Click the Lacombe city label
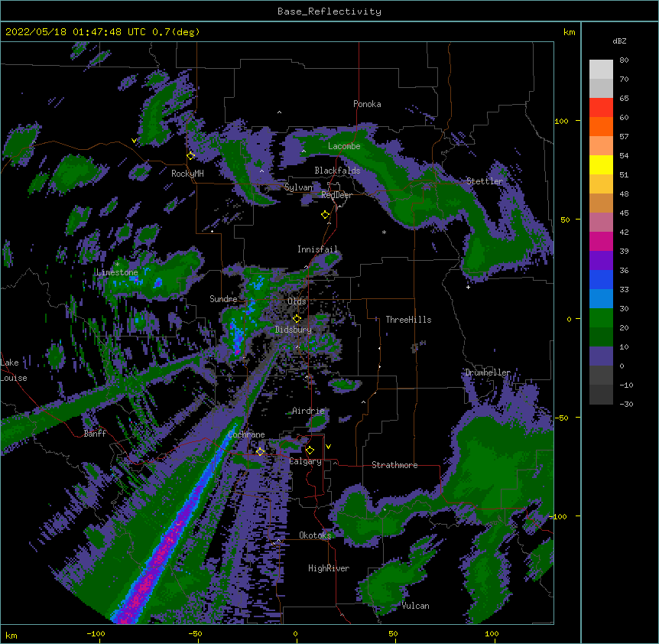The height and width of the screenshot is (644, 659). point(344,146)
